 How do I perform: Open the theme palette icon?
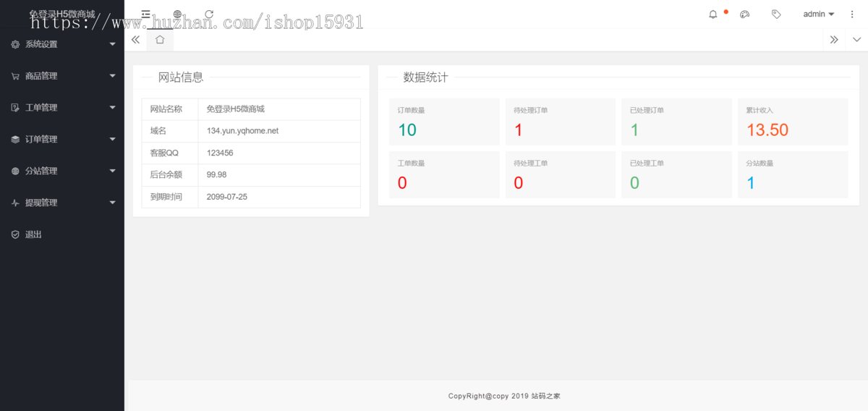pos(745,14)
